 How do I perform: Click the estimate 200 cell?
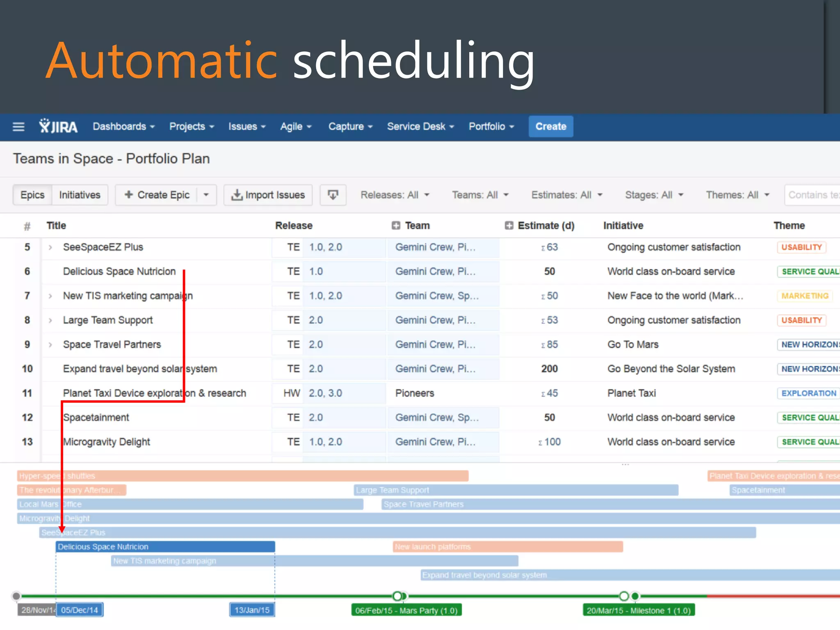coord(549,369)
